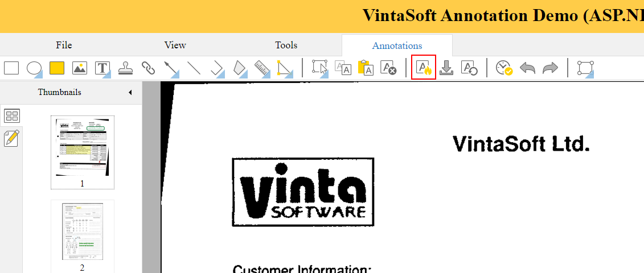Select the straight Line annotation tool
The image size is (644, 273).
pos(194,68)
